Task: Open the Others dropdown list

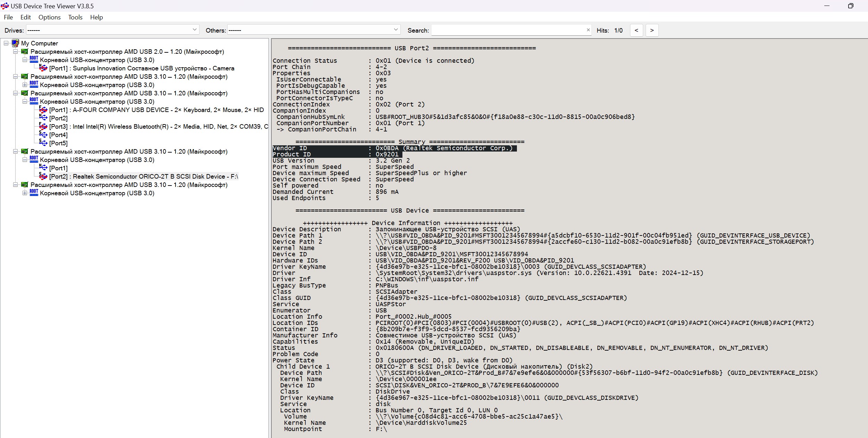Action: [396, 30]
